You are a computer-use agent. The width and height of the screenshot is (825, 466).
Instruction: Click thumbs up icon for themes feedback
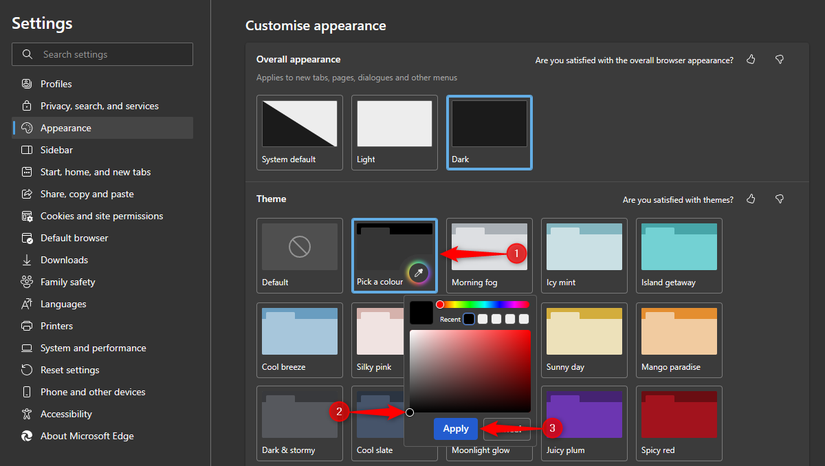point(751,199)
